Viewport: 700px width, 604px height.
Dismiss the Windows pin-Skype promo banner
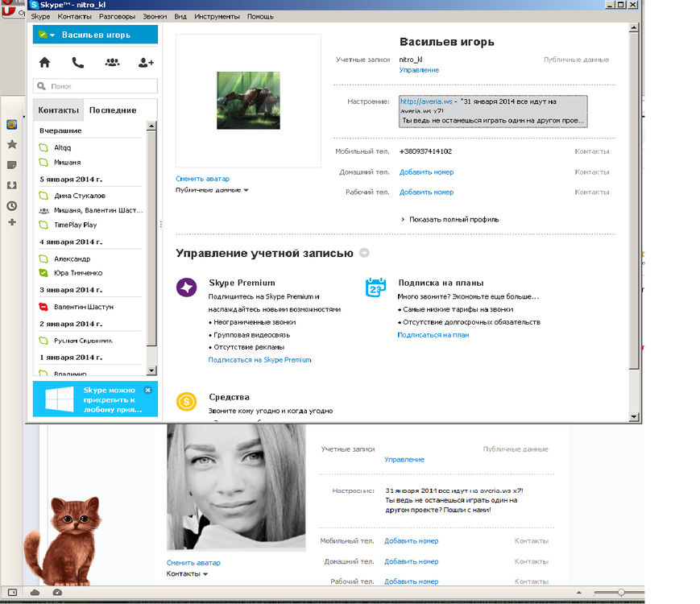(x=148, y=390)
